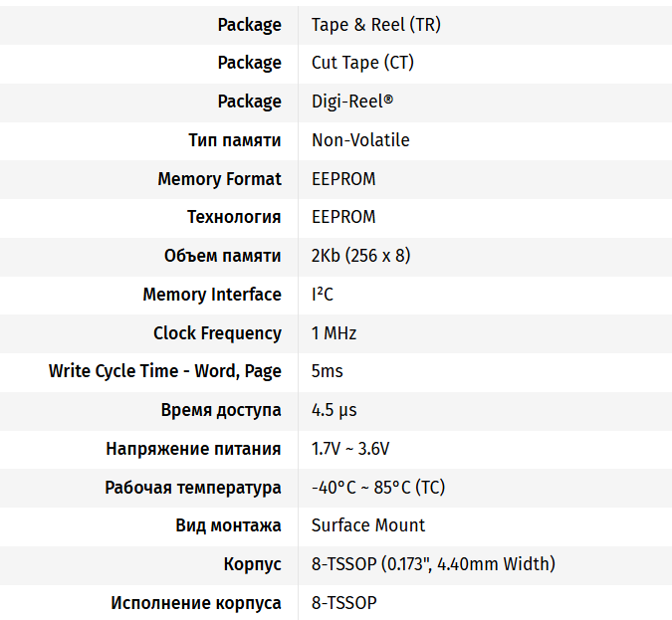This screenshot has height=620, width=672.
Task: Click the "Memory Format" label
Action: pos(219,179)
